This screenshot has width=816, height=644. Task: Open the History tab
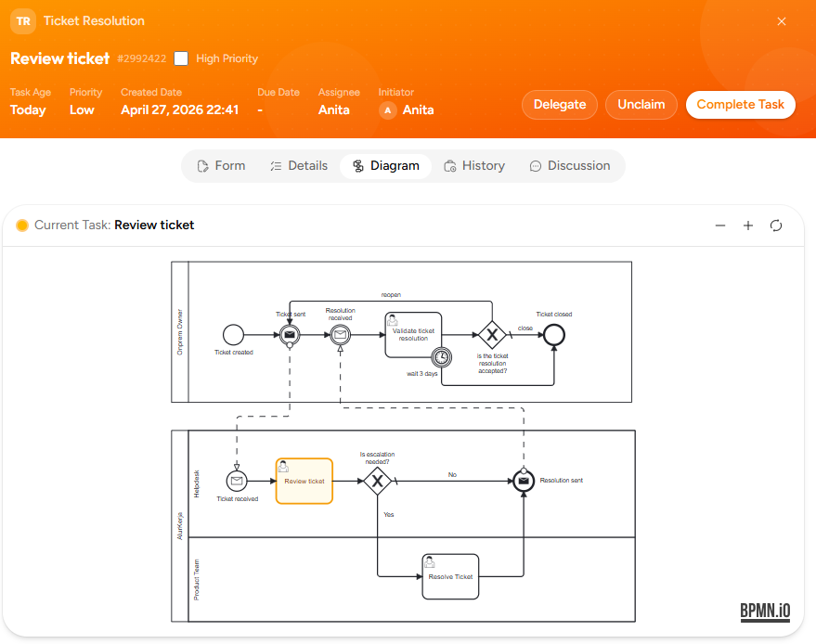[474, 166]
